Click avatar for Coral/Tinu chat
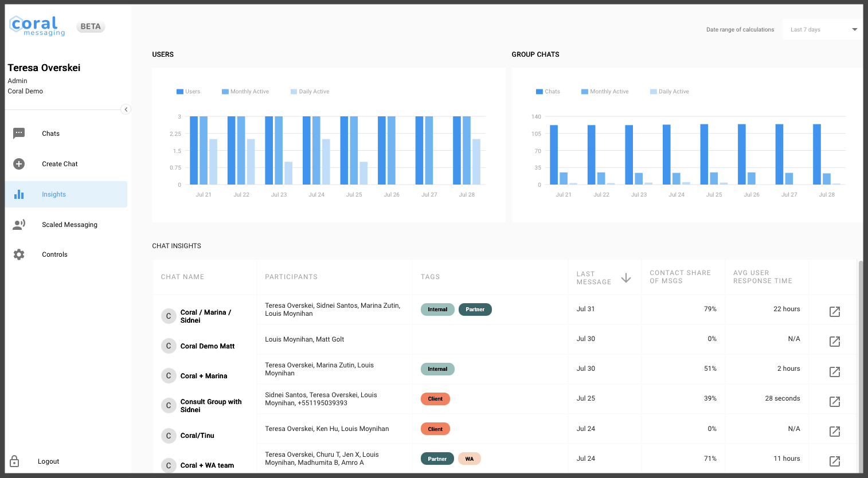Viewport: 868px width, 478px height. pyautogui.click(x=169, y=436)
